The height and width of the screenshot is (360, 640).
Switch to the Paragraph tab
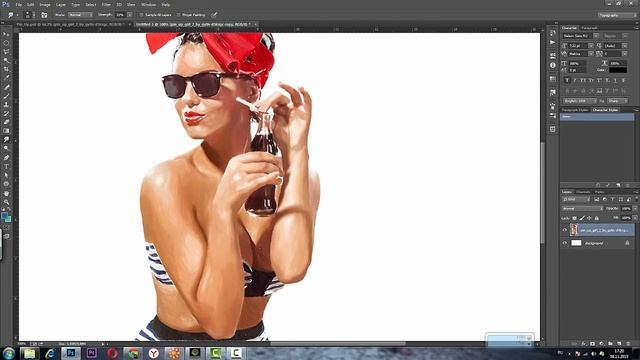pos(589,28)
